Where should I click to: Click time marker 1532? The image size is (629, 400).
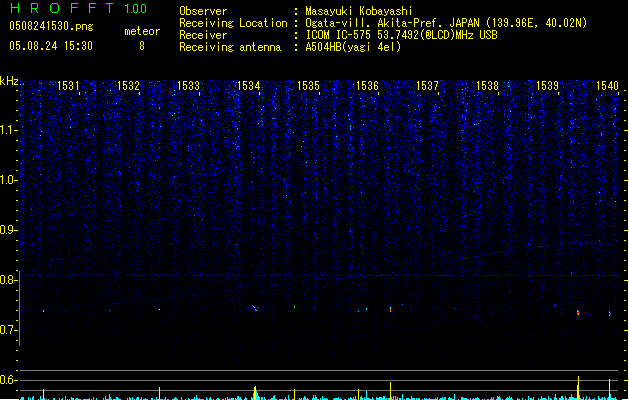128,85
